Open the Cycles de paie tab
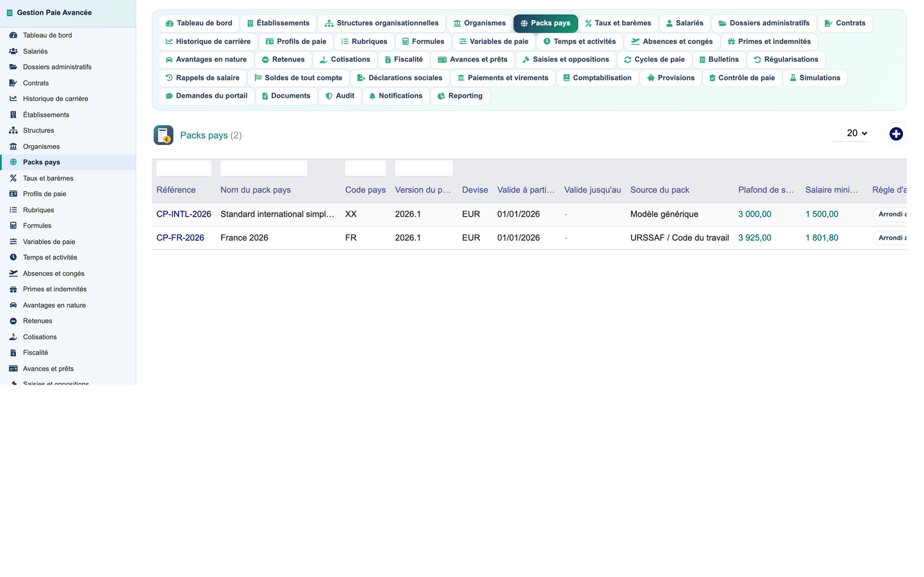This screenshot has width=924, height=577. click(654, 59)
